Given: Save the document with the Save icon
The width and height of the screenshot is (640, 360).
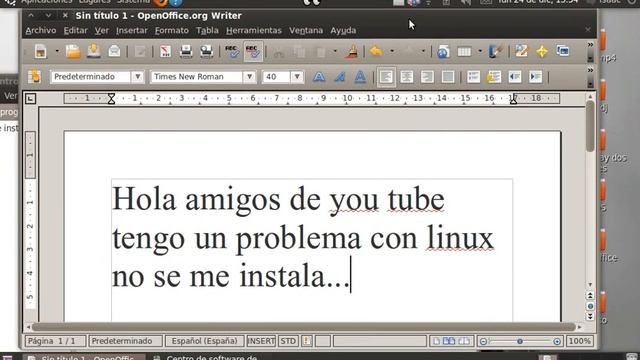Looking at the screenshot, I should (x=94, y=52).
